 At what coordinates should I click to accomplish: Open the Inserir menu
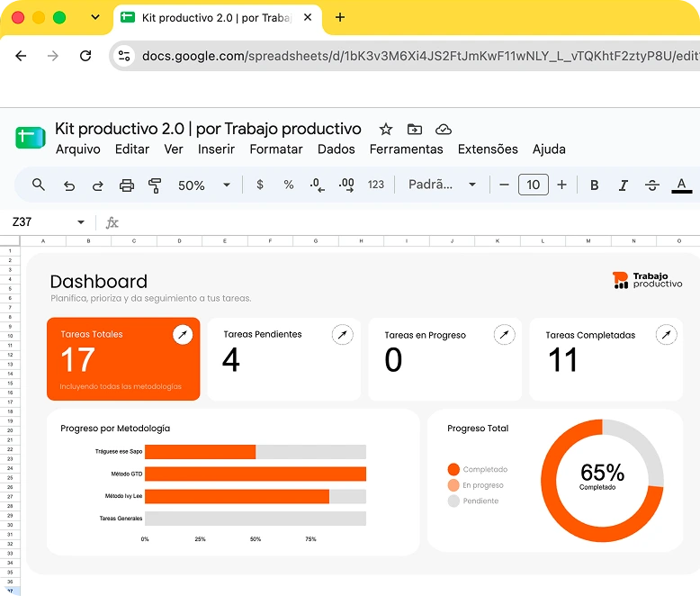coord(217,149)
